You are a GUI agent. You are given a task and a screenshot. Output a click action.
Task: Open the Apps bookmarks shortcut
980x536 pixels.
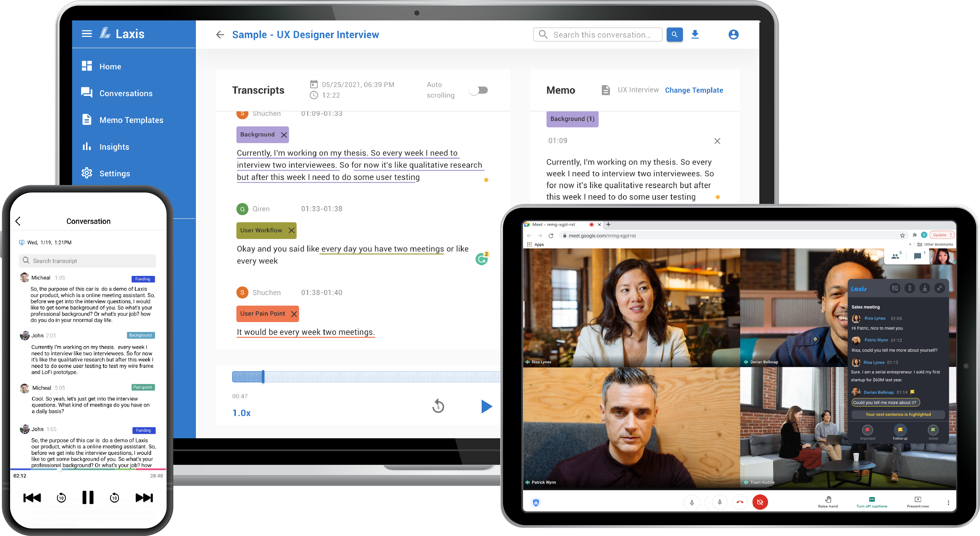point(536,244)
